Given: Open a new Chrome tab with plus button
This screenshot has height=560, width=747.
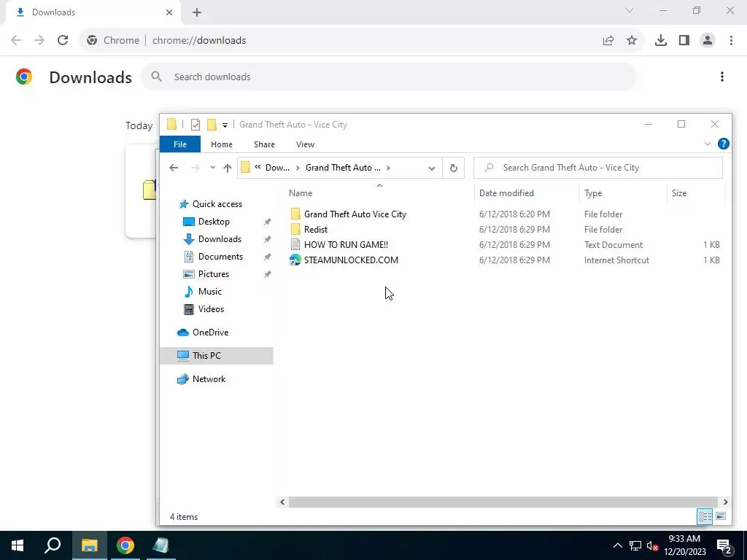Looking at the screenshot, I should [197, 12].
